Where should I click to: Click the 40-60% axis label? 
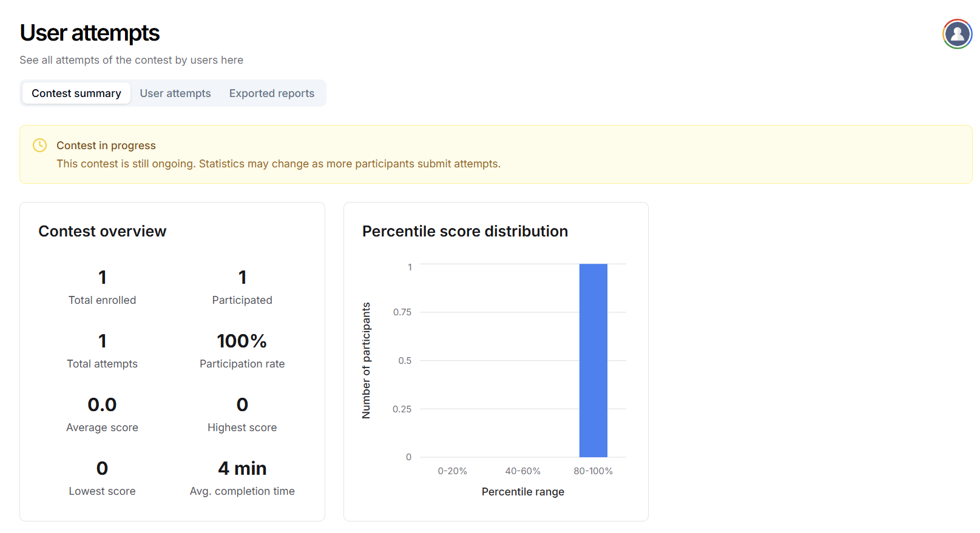[x=522, y=471]
